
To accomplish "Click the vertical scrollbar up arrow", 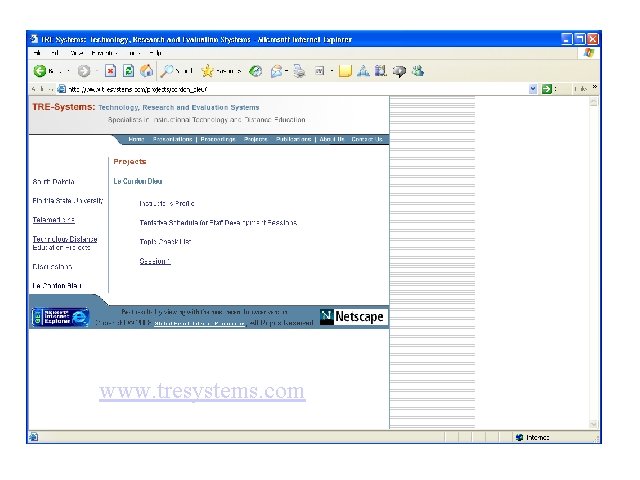I will [x=593, y=102].
